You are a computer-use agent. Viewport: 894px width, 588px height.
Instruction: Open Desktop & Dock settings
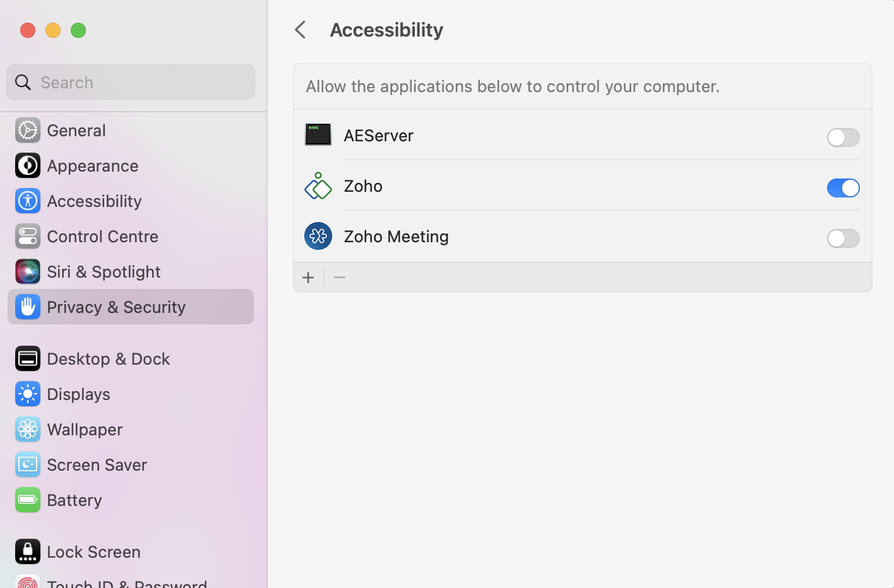coord(108,359)
